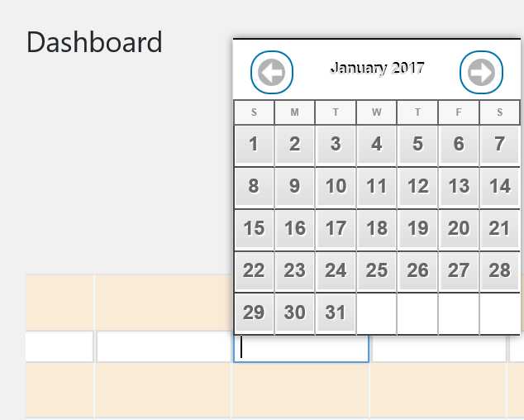
Task: Select January 22 on the calendar
Action: pos(254,270)
